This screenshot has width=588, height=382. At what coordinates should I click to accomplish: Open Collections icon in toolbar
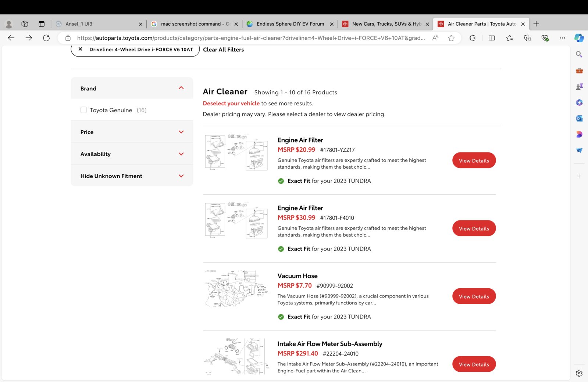coord(527,38)
